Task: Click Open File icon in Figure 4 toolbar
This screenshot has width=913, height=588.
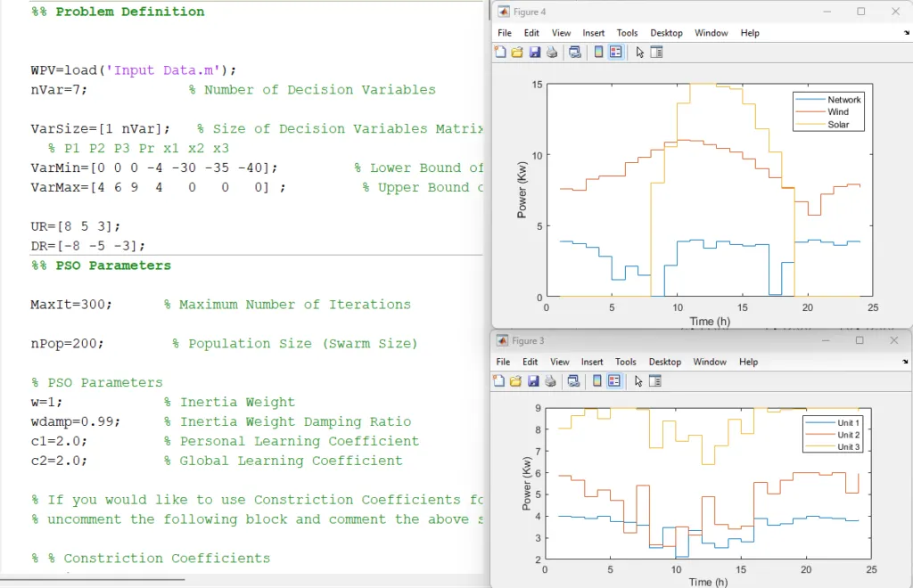Action: coord(517,53)
